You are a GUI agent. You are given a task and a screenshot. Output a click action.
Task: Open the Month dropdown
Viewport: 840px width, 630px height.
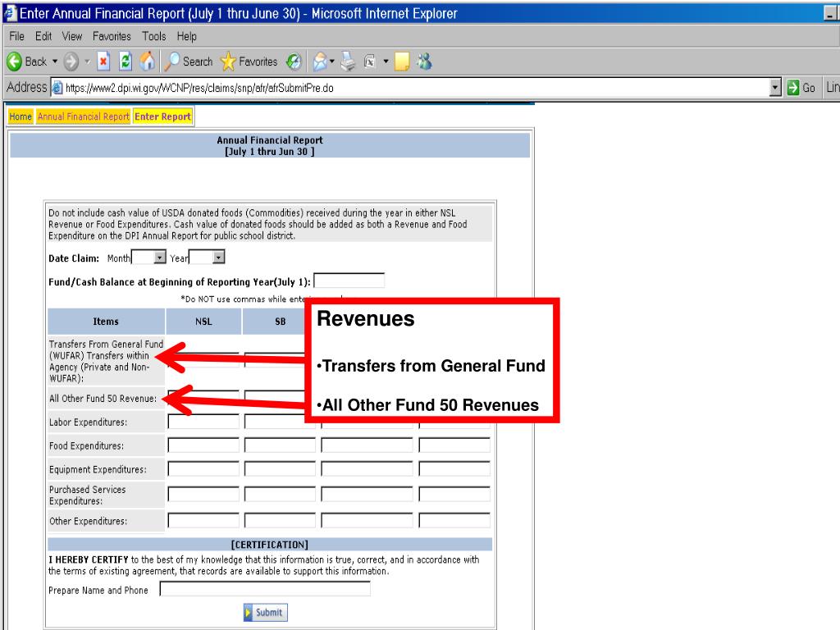[x=160, y=258]
